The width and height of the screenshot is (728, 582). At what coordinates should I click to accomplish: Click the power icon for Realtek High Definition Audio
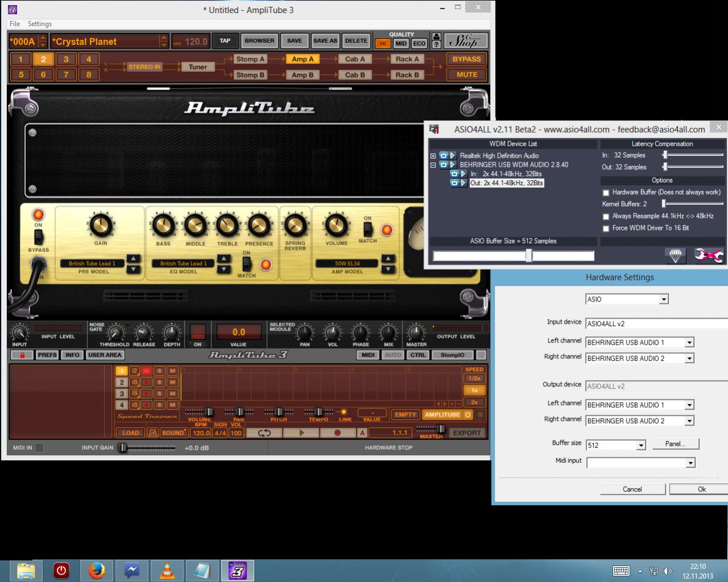tap(443, 155)
